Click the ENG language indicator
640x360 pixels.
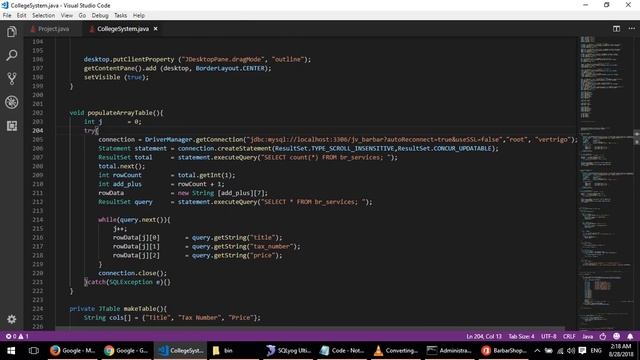point(596,351)
